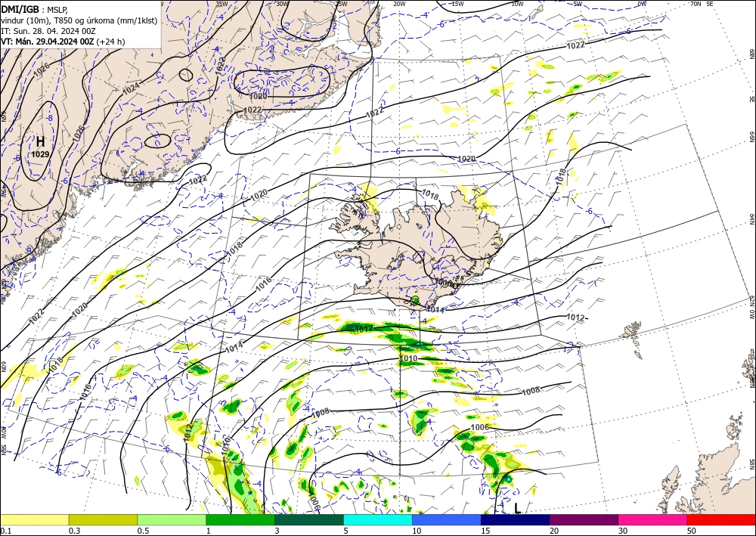
Task: Select the light green 0.5–1 legend swatch
Action: [x=172, y=519]
